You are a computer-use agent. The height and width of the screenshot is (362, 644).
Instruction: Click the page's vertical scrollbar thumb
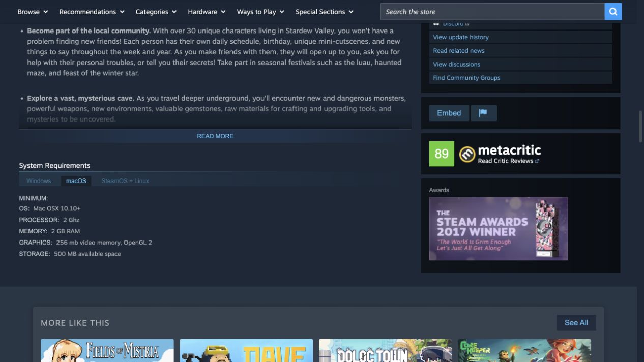tap(640, 127)
